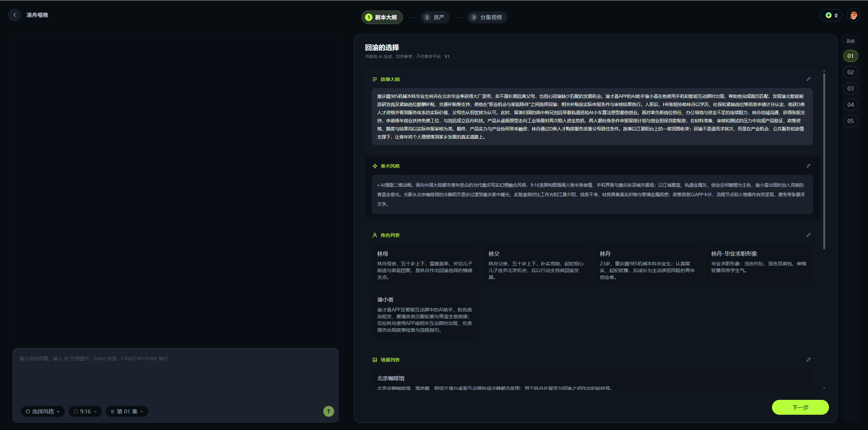Click the outline panel vertical scrollbar

[x=824, y=161]
